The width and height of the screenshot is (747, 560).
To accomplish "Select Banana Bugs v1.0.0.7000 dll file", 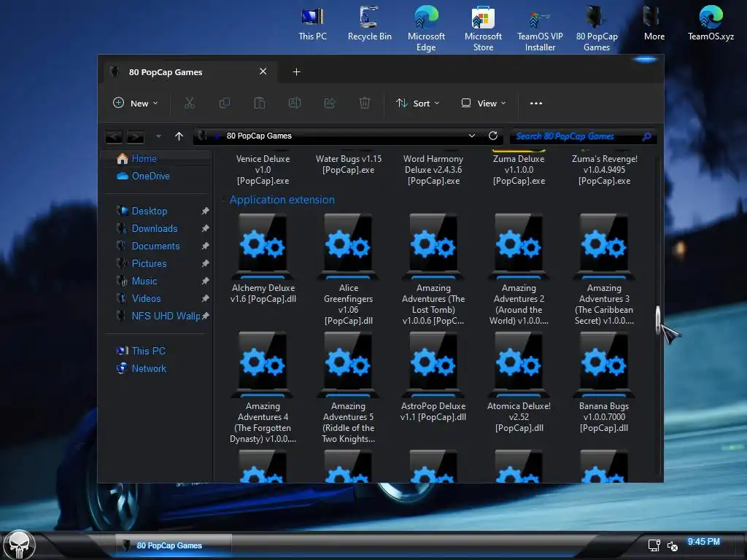I will pos(603,382).
